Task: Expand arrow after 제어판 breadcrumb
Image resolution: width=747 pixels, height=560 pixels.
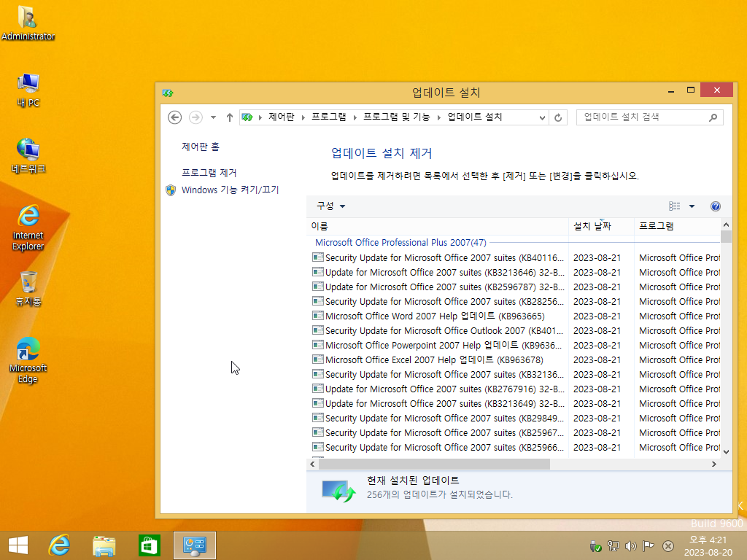Action: [x=303, y=117]
